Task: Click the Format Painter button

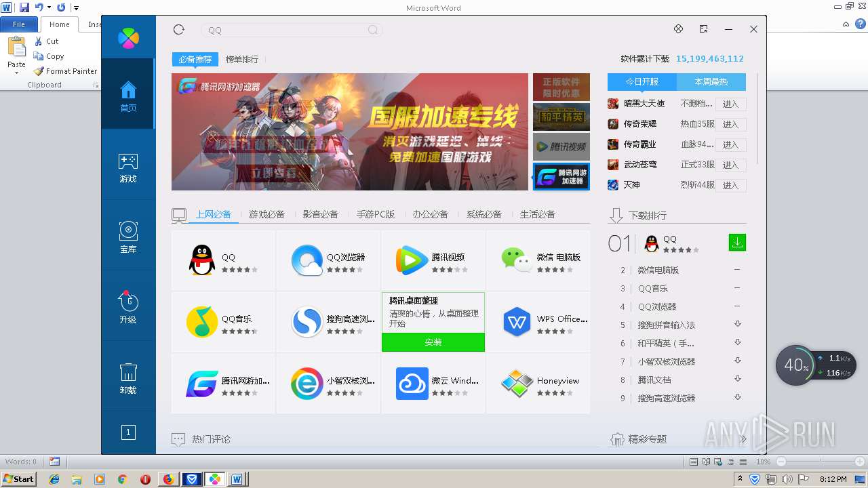Action: (65, 71)
